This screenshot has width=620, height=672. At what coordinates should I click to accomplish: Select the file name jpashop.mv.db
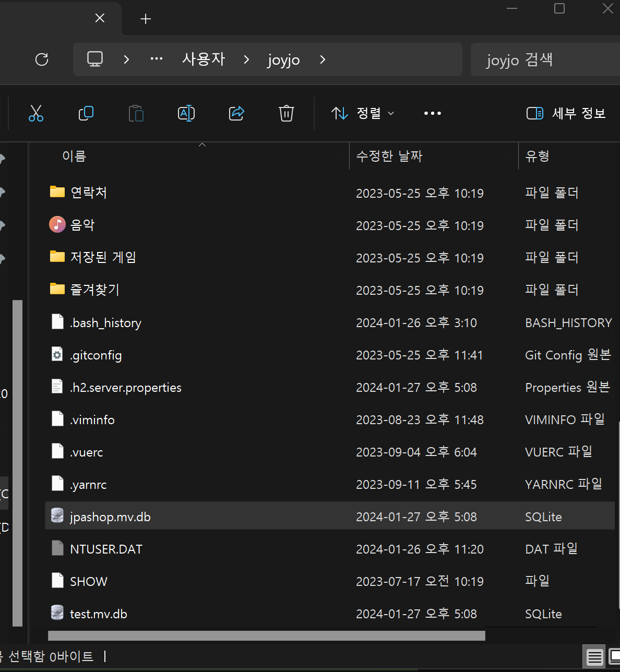pyautogui.click(x=111, y=517)
